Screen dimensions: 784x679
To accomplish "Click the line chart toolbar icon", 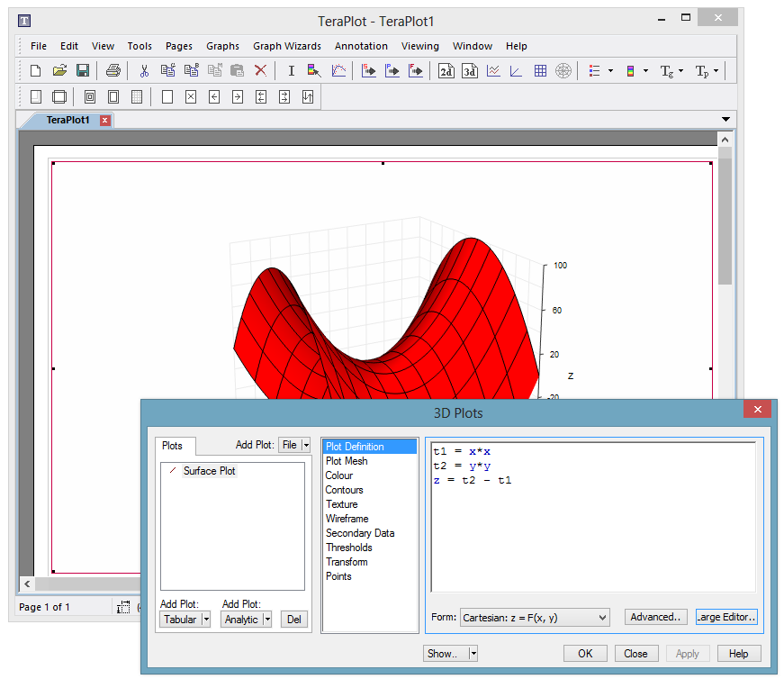I will click(493, 70).
